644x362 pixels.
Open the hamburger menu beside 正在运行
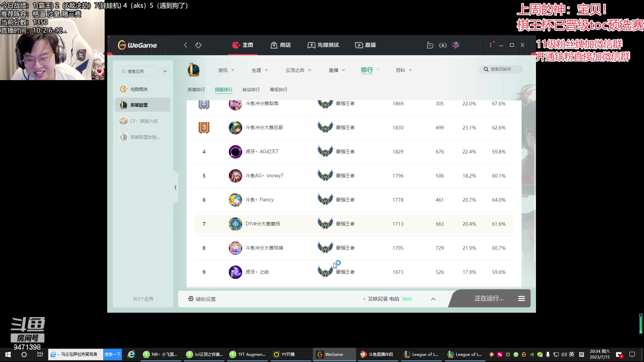(521, 298)
